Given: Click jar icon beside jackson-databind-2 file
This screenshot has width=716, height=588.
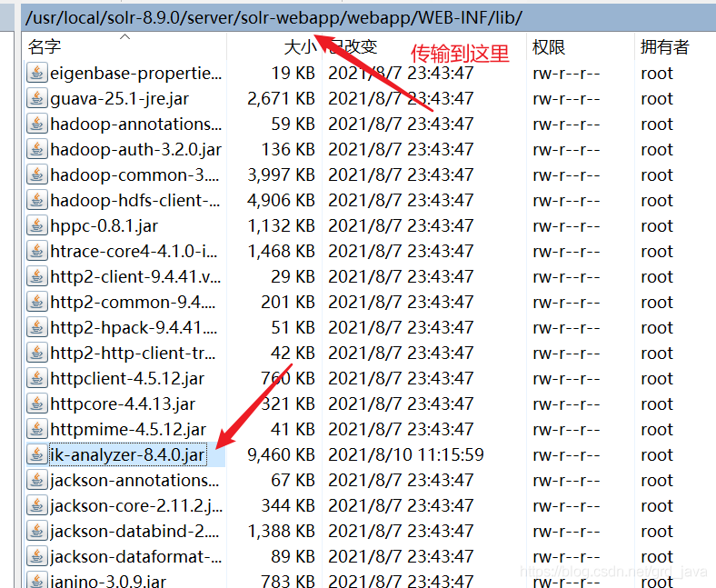Looking at the screenshot, I should pyautogui.click(x=37, y=531).
